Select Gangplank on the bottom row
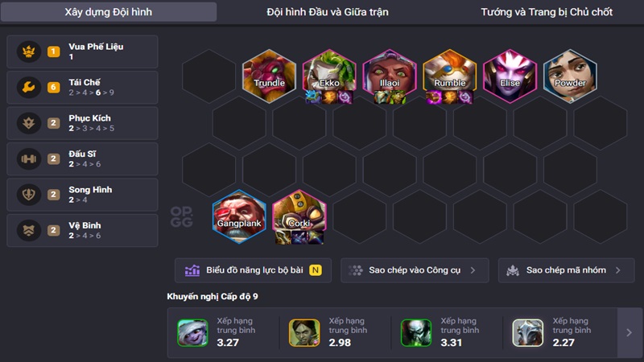Image resolution: width=644 pixels, height=362 pixels. 239,216
